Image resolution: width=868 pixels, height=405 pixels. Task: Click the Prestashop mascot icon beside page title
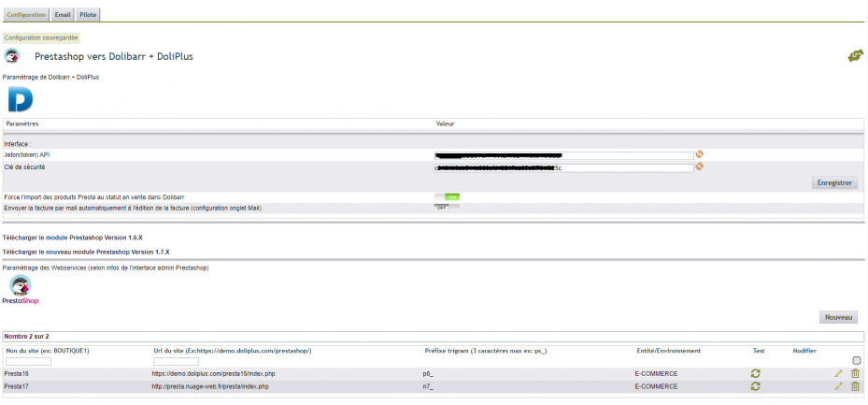[x=12, y=56]
